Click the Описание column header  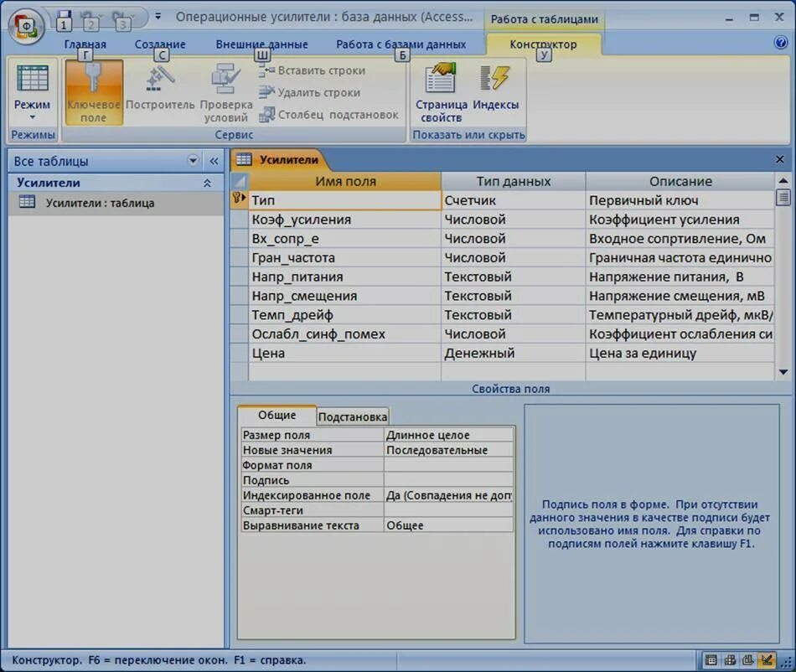(x=680, y=181)
